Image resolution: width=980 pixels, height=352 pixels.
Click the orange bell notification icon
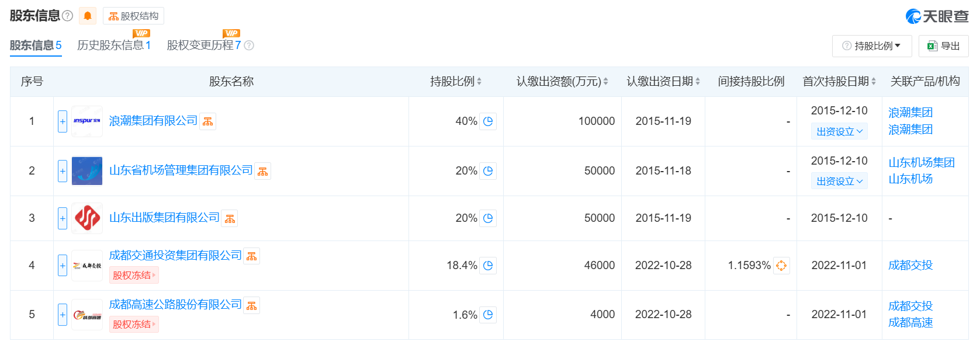[x=88, y=16]
